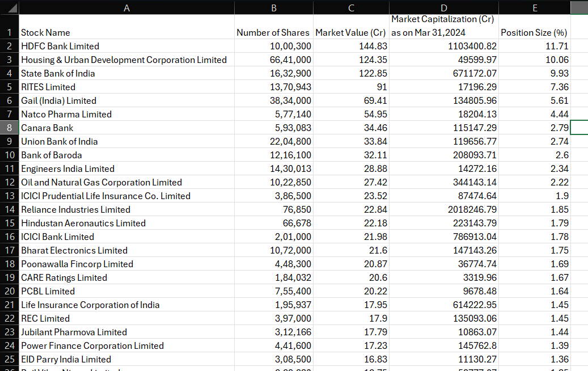
Task: Select column D header
Action: (443, 7)
